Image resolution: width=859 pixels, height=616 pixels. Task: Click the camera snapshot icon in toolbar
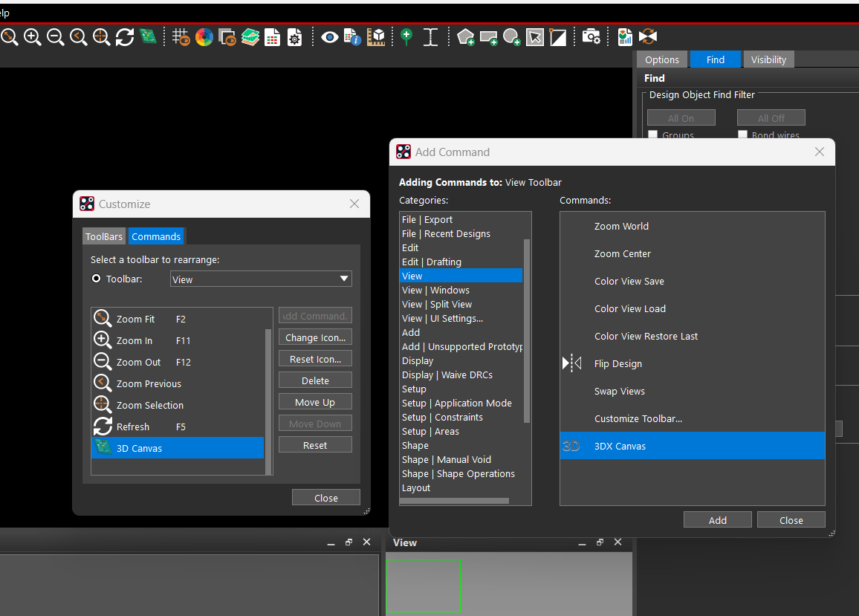point(591,36)
